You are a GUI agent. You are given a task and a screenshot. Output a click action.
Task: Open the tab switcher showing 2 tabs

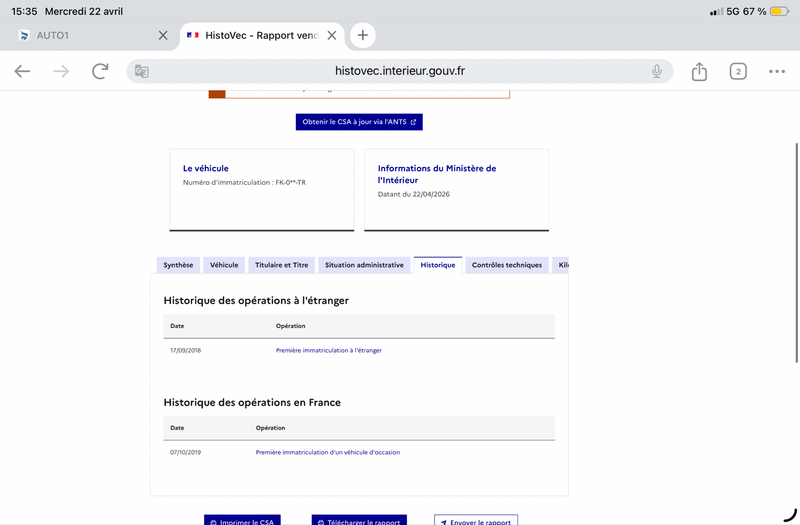coord(737,71)
